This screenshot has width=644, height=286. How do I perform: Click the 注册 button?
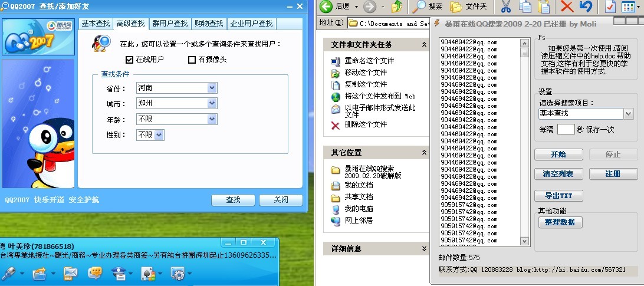coord(613,174)
